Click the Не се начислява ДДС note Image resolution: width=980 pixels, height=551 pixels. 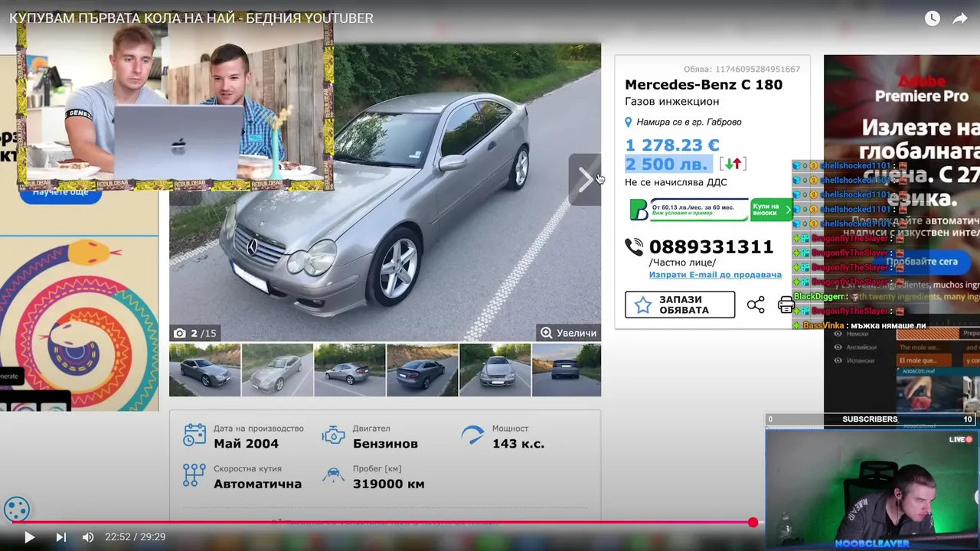click(676, 183)
